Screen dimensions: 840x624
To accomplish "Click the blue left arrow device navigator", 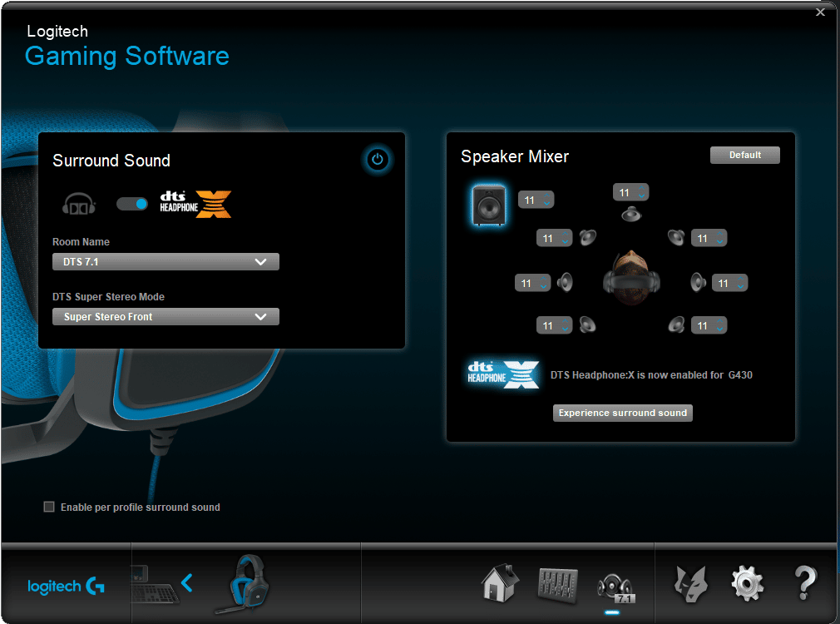I will point(187,582).
